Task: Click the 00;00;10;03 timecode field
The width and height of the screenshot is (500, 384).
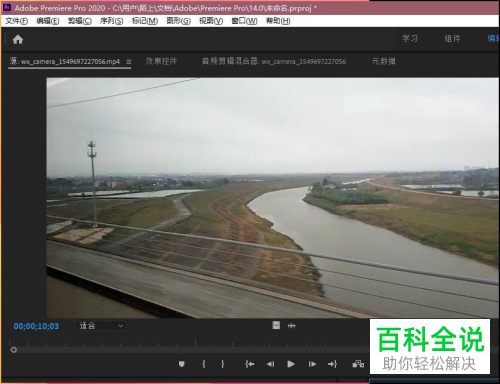Action: 36,326
